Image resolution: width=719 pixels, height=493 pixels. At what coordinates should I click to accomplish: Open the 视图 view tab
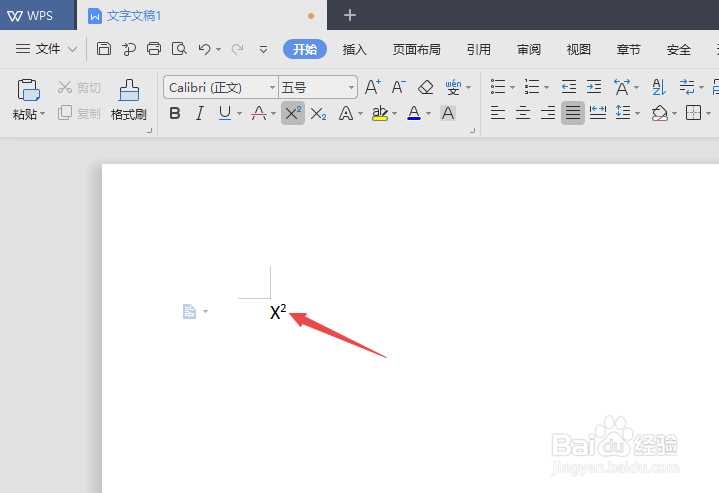pyautogui.click(x=579, y=50)
